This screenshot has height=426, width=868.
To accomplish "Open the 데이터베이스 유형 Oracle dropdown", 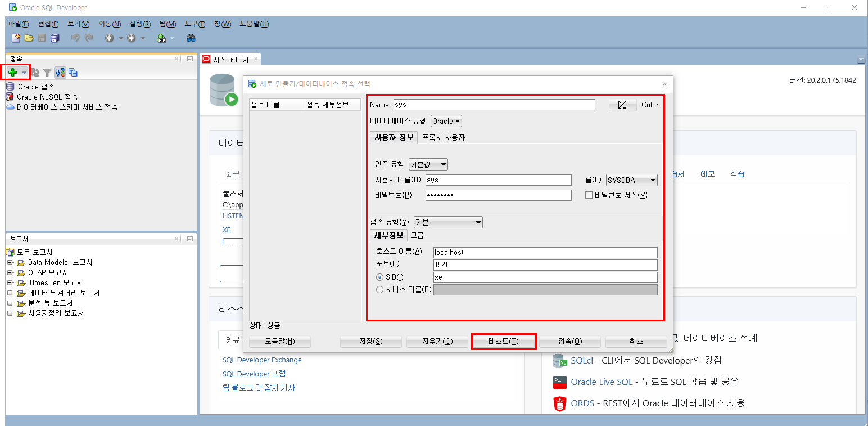I will (446, 121).
